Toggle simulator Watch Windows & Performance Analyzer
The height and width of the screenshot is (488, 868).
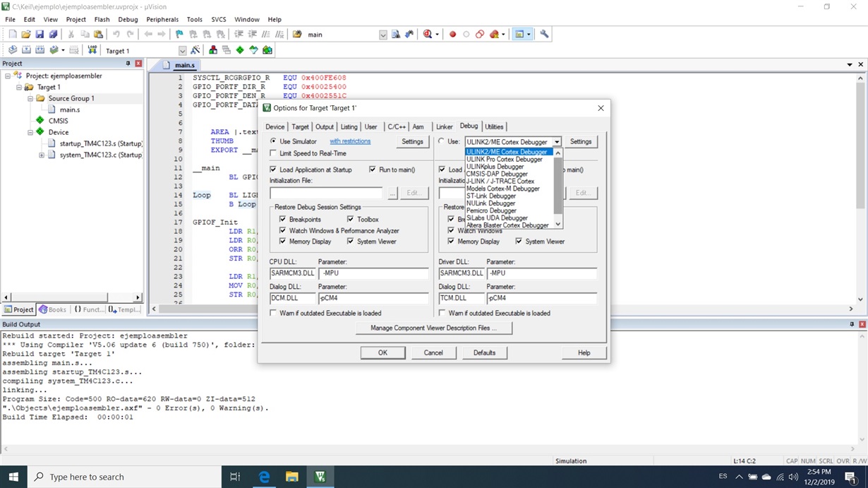[x=283, y=231]
